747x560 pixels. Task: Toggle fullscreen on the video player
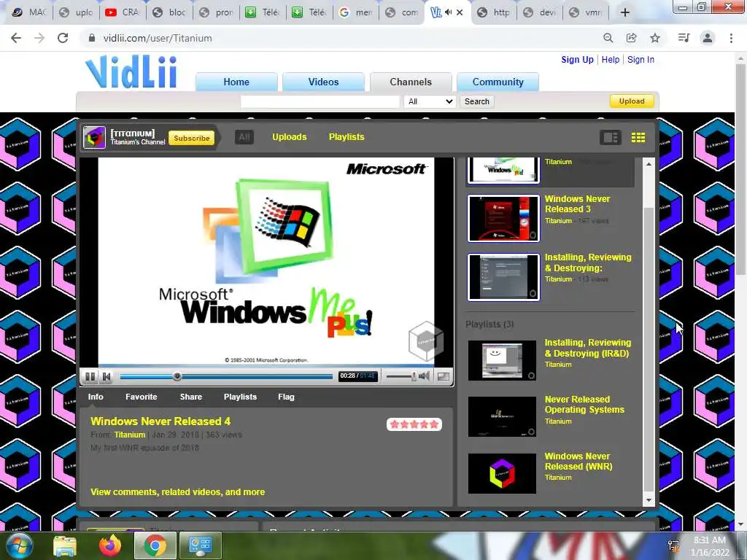443,376
